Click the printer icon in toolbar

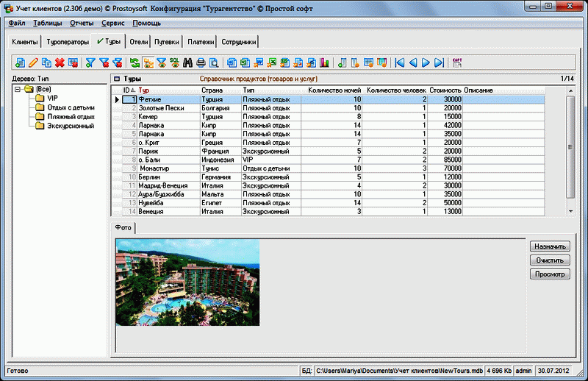[201, 63]
